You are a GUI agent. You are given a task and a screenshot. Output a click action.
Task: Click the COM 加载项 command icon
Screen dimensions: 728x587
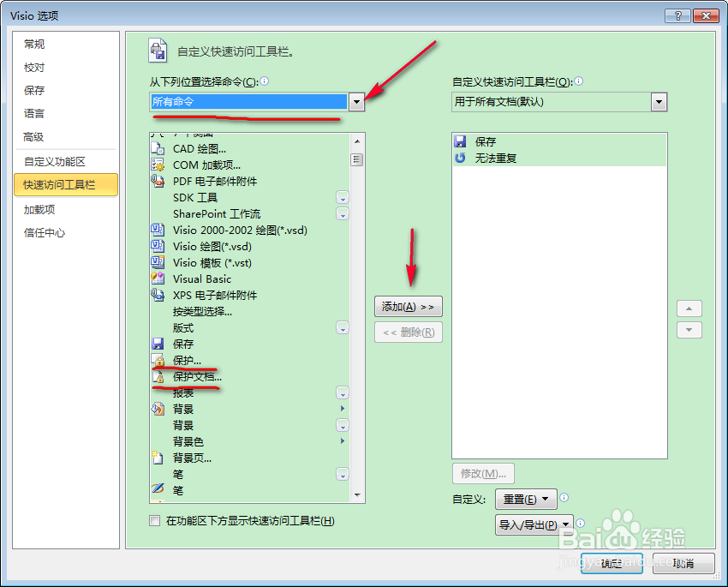[x=158, y=165]
